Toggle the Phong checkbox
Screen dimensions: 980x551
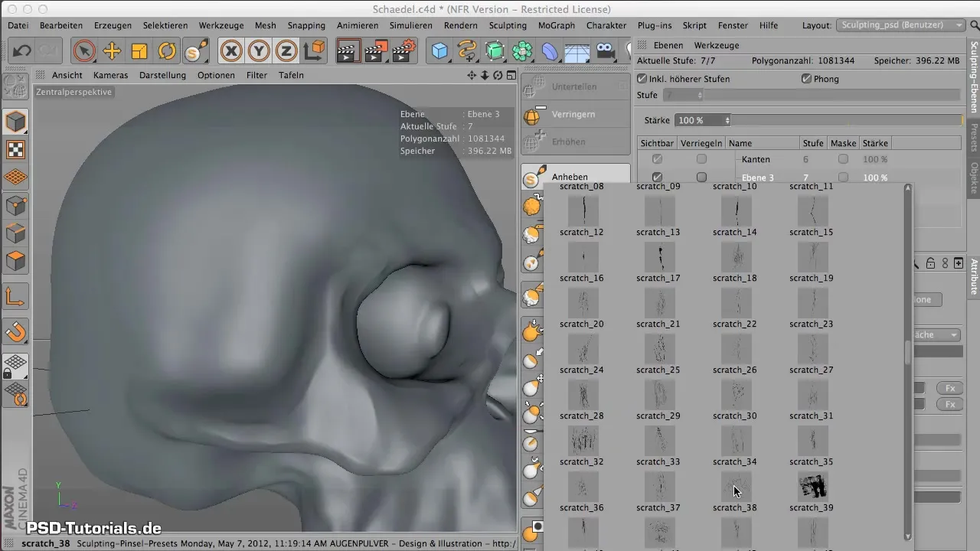click(x=806, y=79)
